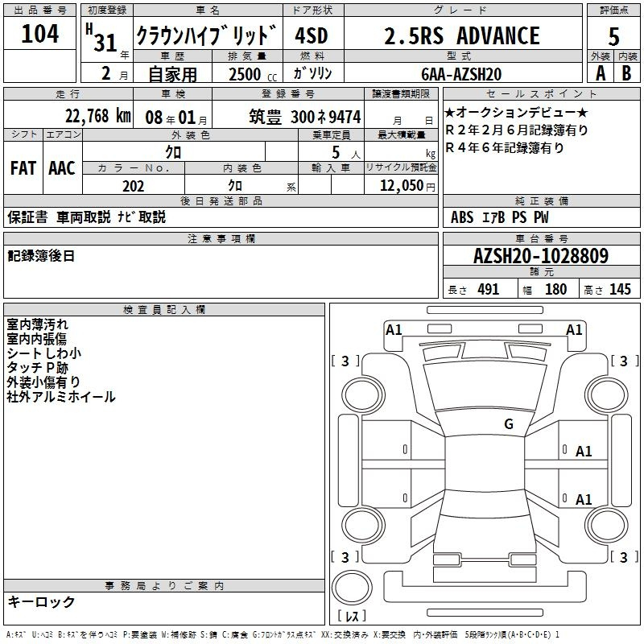The height and width of the screenshot is (644, 644).
Task: Select seating capacity 5 人
Action: 346,153
